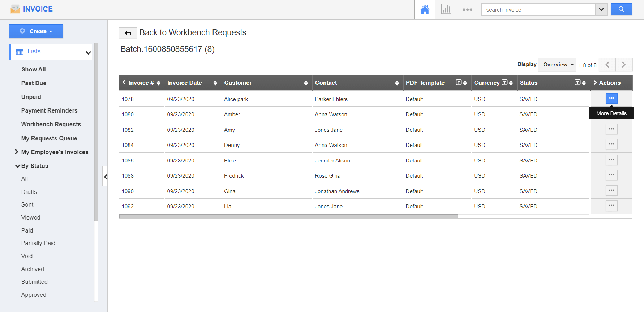644x312 pixels.
Task: Filter by status All
Action: click(x=25, y=179)
